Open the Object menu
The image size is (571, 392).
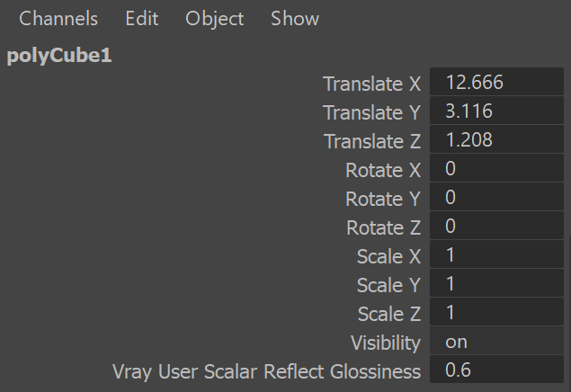click(215, 19)
